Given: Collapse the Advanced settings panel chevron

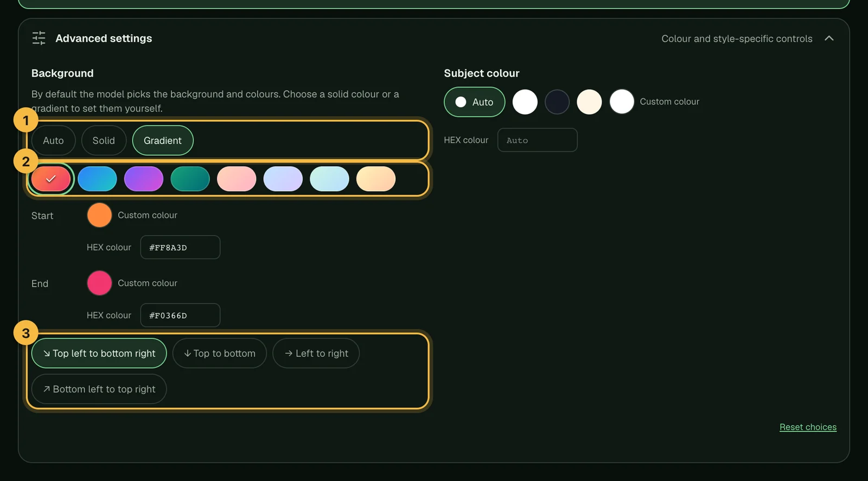Looking at the screenshot, I should point(829,38).
